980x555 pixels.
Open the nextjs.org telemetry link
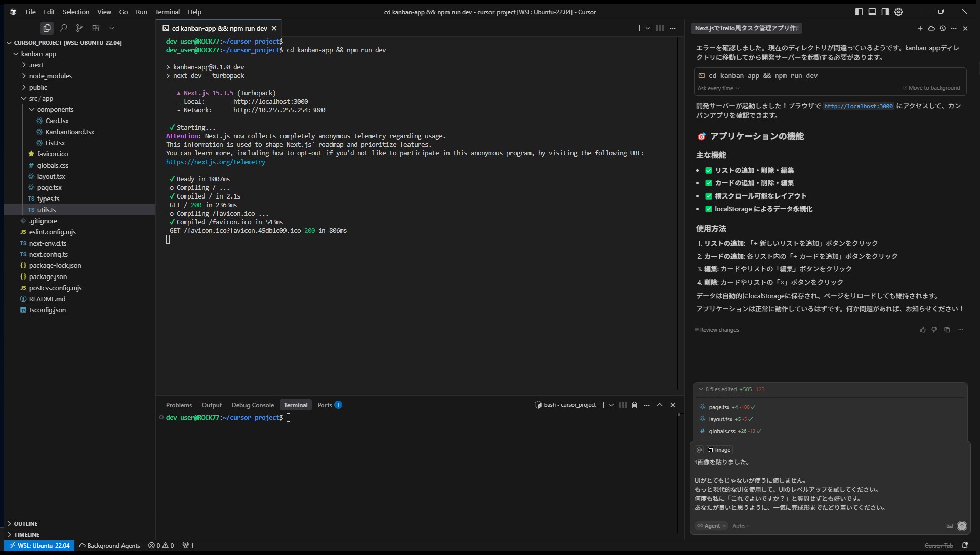pos(216,162)
